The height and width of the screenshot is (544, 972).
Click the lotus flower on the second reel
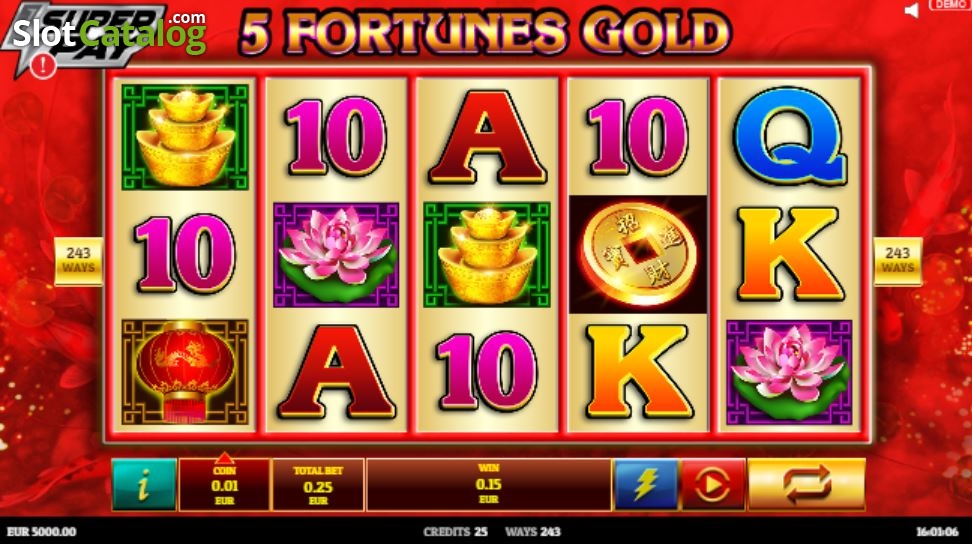click(x=336, y=255)
